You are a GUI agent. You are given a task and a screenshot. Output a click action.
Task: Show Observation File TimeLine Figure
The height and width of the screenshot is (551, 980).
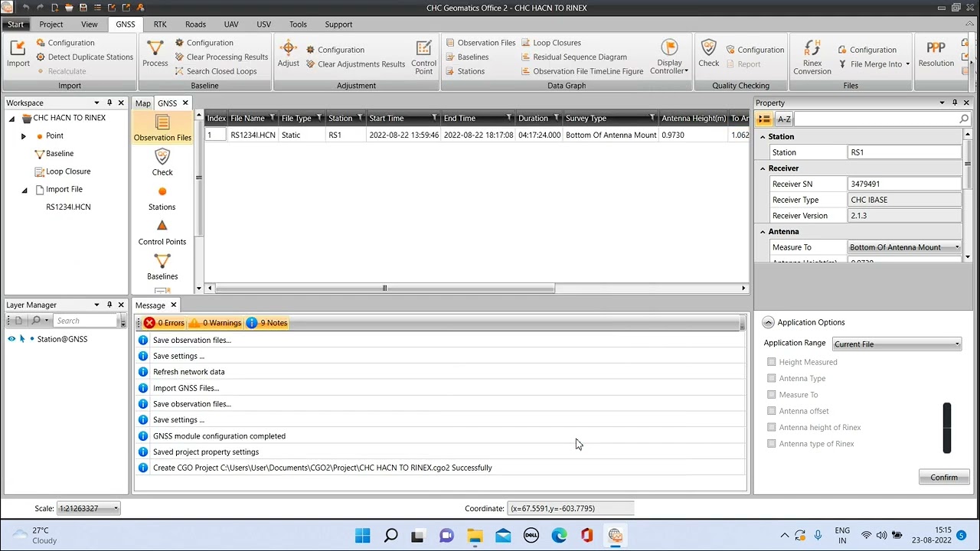pyautogui.click(x=582, y=71)
